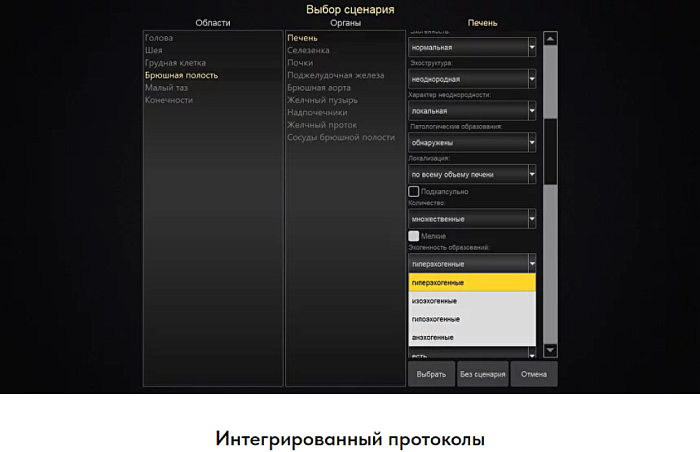Toggle the Мелкие checkbox
700x452 pixels.
pos(413,236)
